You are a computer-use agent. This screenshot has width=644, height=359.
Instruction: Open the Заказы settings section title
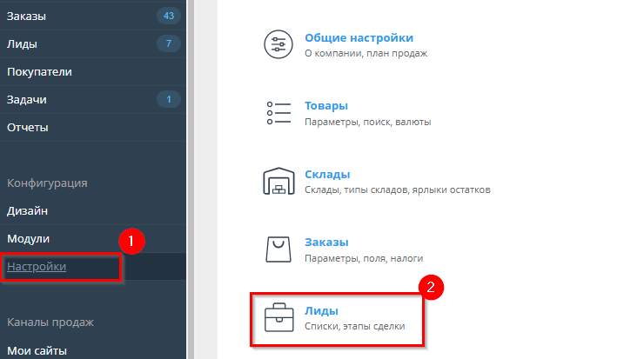pos(327,243)
